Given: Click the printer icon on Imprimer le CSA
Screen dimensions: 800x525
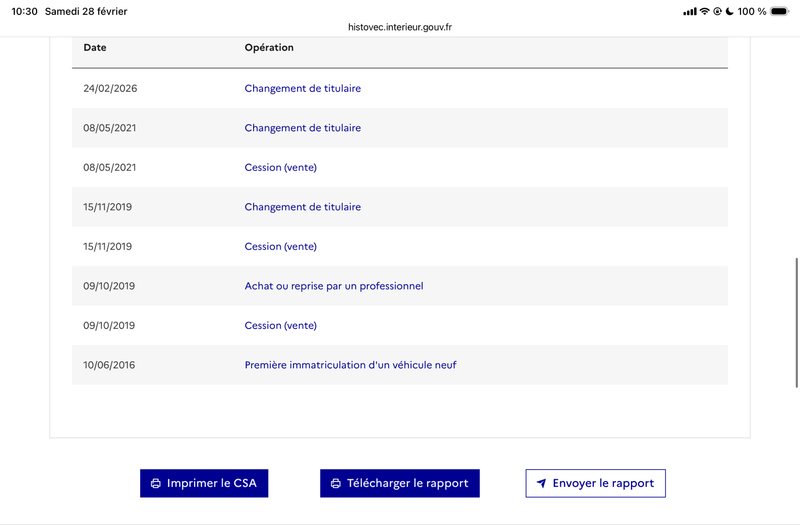Looking at the screenshot, I should coord(156,483).
